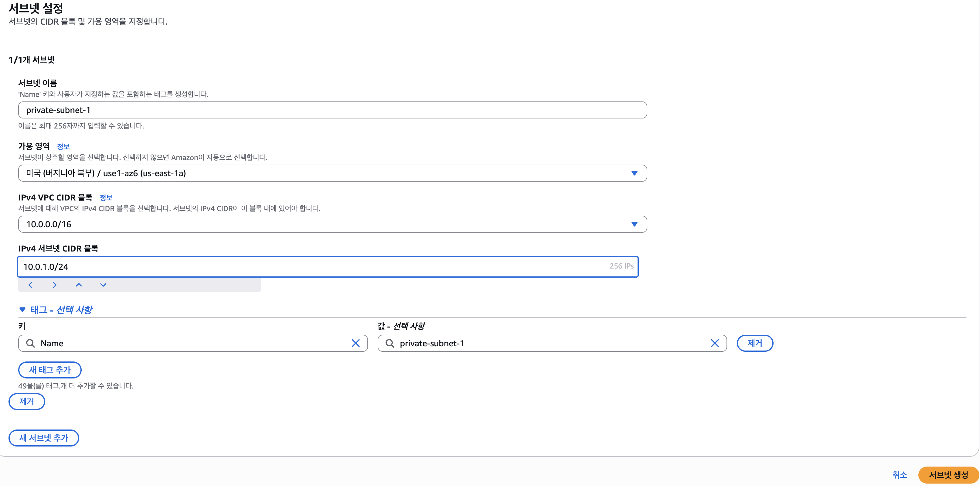Click the right arrow under the subnet CIDR field

pyautogui.click(x=54, y=285)
